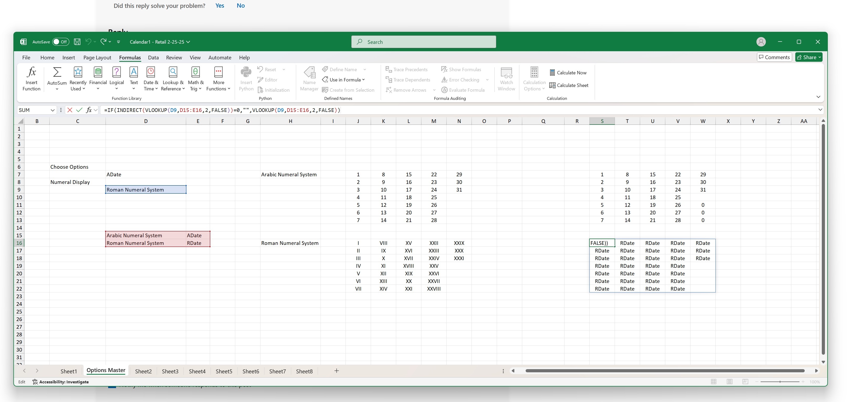Open the Watch Window
Screen dimensions: 868x402
(506, 79)
